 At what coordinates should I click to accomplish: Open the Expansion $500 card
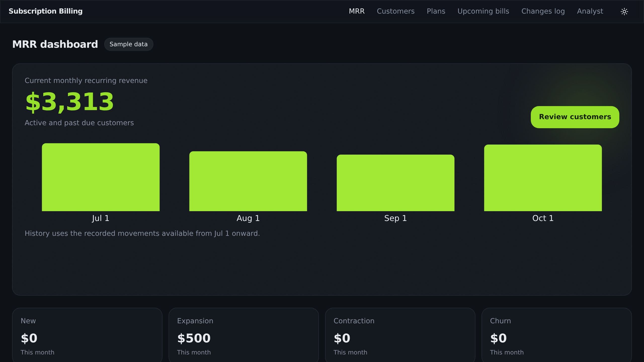click(244, 335)
